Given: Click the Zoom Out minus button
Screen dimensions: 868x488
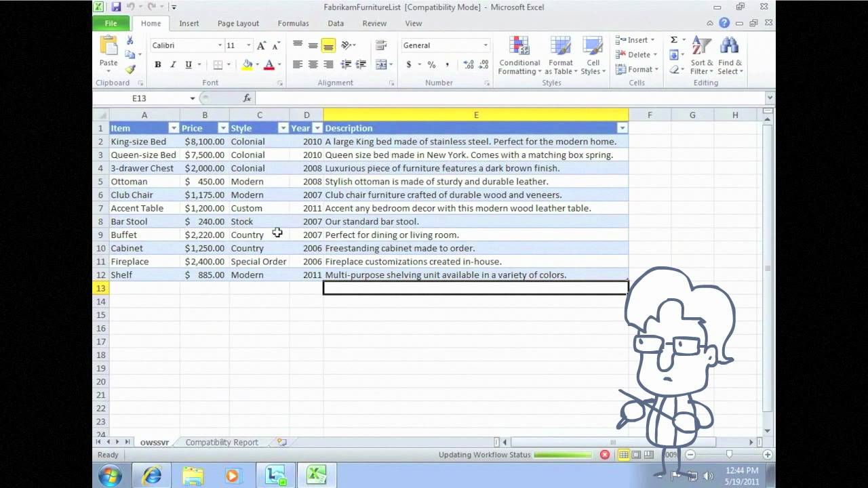Looking at the screenshot, I should coord(690,455).
